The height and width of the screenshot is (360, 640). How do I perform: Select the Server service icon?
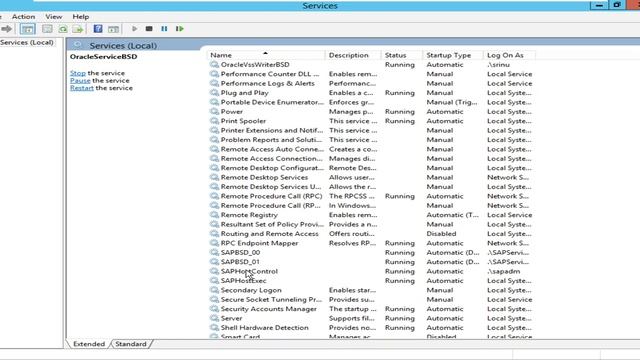[214, 318]
